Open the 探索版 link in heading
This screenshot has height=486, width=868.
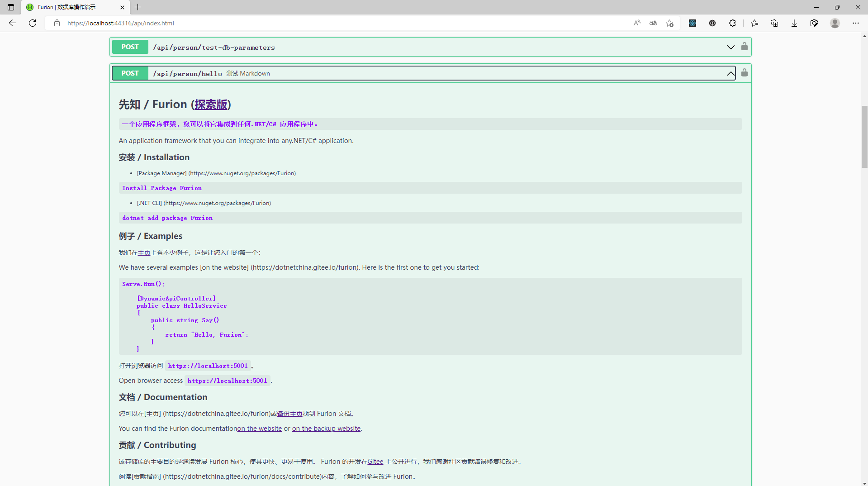click(211, 105)
